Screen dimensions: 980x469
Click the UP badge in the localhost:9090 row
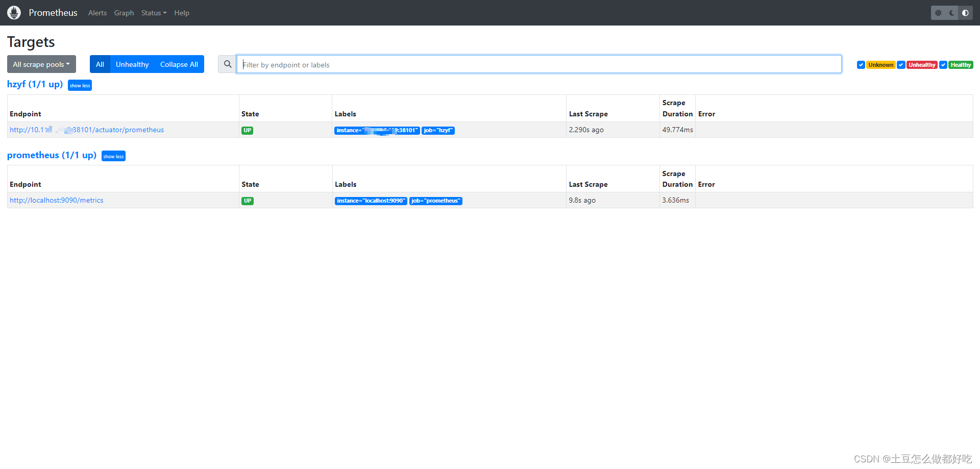pyautogui.click(x=248, y=201)
